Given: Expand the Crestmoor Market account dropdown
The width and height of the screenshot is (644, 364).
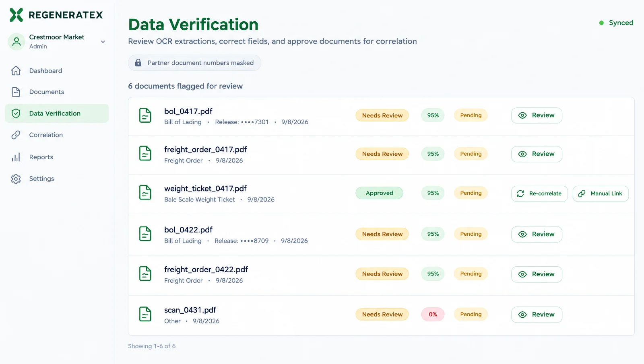Looking at the screenshot, I should pos(103,41).
